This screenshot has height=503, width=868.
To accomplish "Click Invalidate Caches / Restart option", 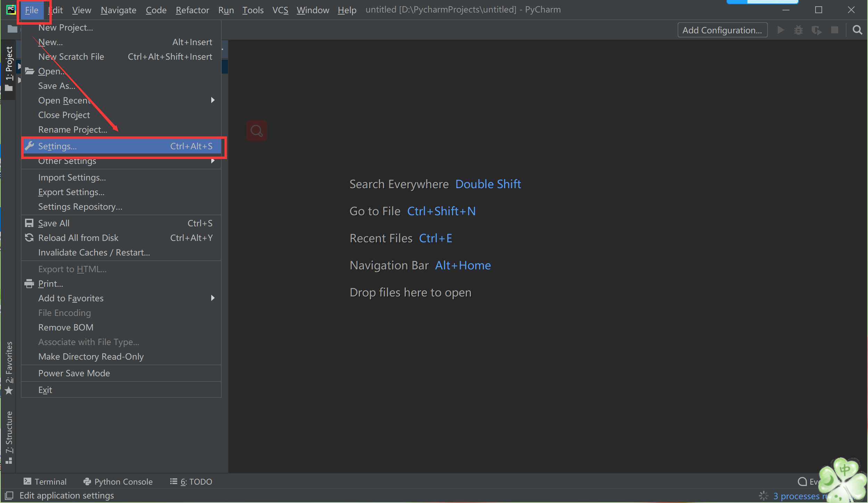I will click(93, 252).
